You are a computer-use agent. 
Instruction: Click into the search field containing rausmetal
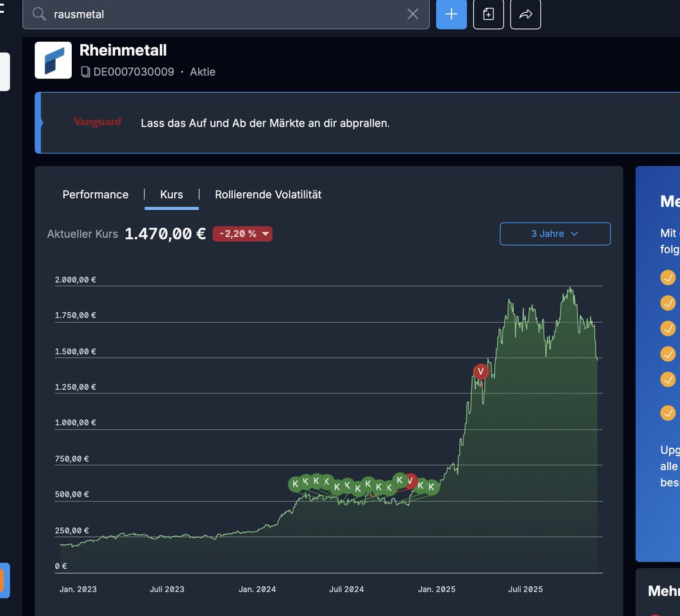click(x=225, y=14)
